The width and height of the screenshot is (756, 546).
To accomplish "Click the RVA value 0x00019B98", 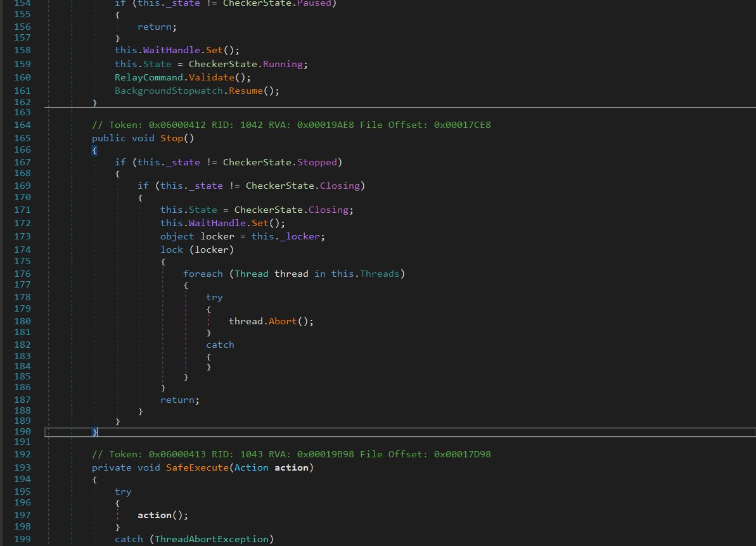I will (x=326, y=454).
